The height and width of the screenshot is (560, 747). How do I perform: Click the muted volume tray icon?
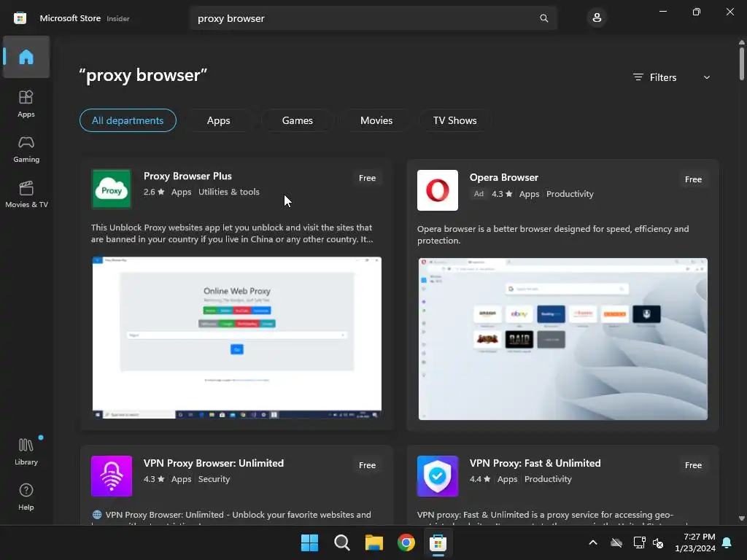point(659,542)
